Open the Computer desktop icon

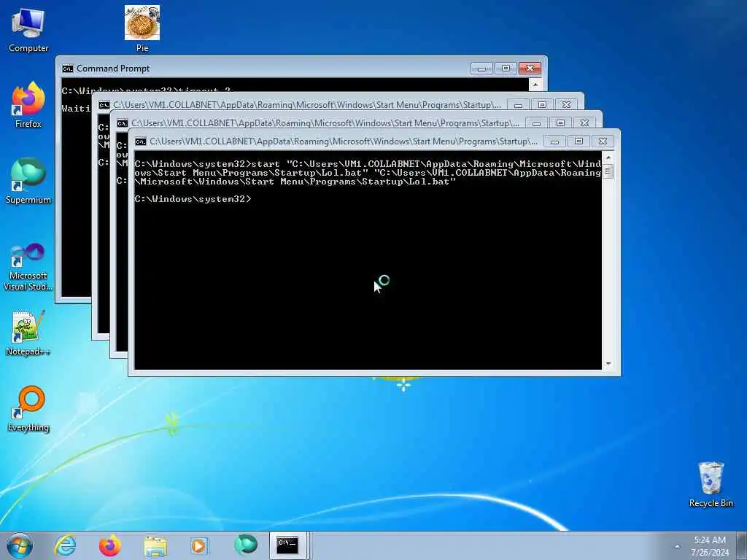(x=28, y=29)
